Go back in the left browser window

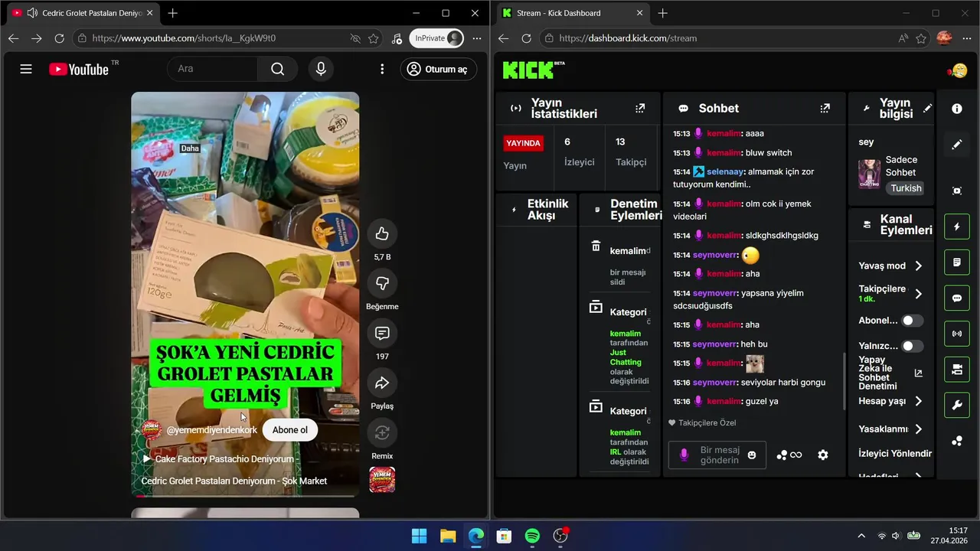[x=13, y=38]
